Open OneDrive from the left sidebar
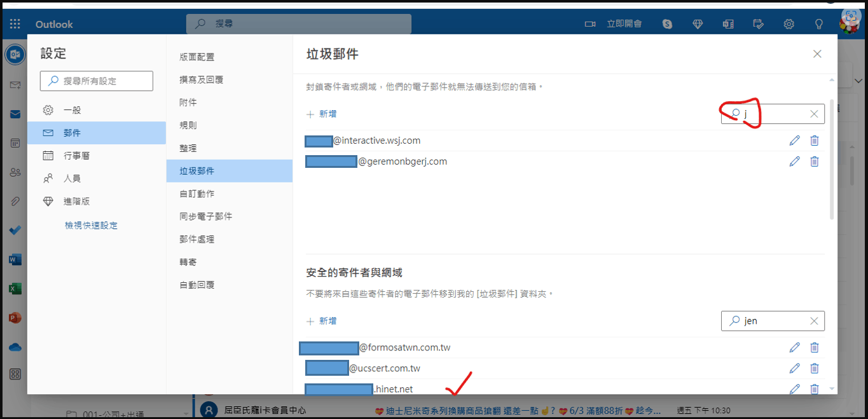 [x=14, y=347]
